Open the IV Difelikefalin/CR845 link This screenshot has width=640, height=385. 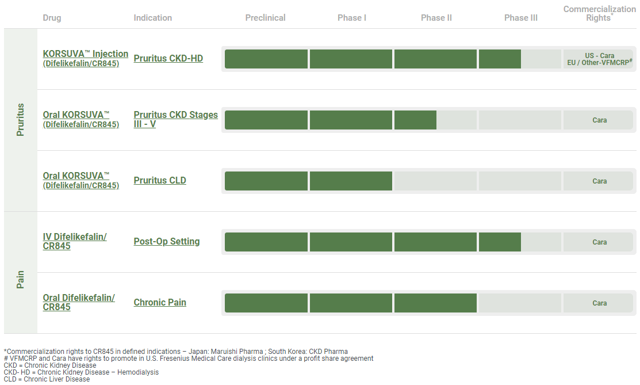pyautogui.click(x=75, y=241)
